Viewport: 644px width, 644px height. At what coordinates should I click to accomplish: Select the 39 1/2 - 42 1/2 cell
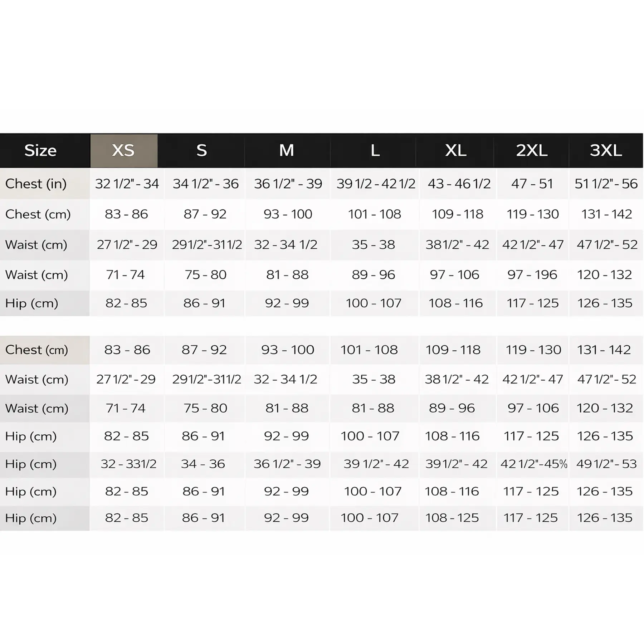point(376,184)
